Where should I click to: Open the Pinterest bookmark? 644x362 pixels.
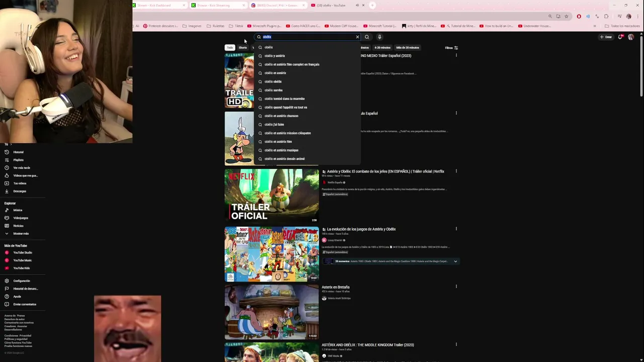click(x=160, y=26)
